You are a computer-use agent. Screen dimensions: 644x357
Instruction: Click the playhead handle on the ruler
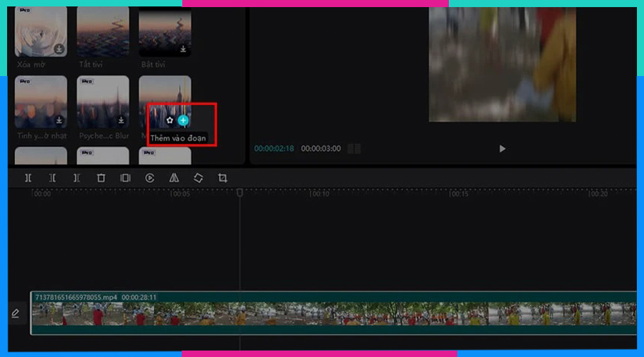click(x=240, y=192)
